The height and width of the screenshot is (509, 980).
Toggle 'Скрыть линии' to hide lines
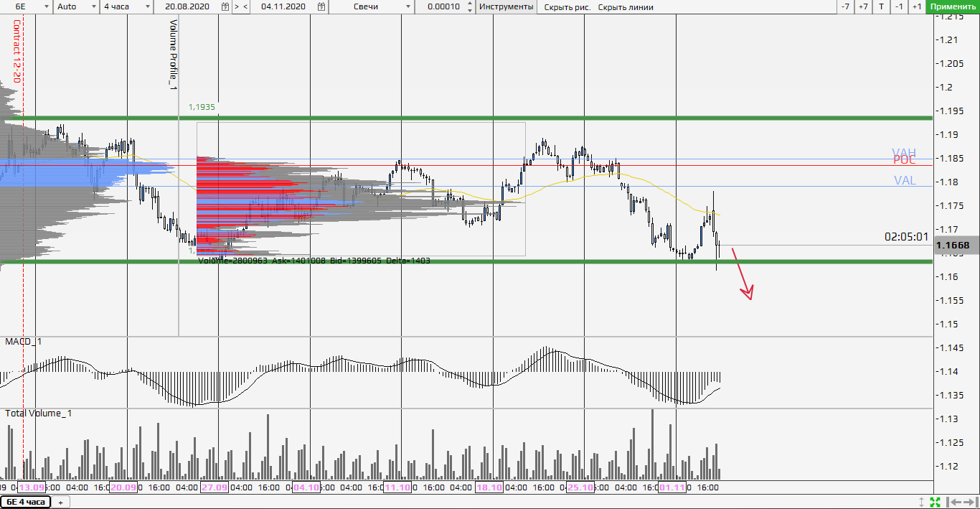pos(626,6)
